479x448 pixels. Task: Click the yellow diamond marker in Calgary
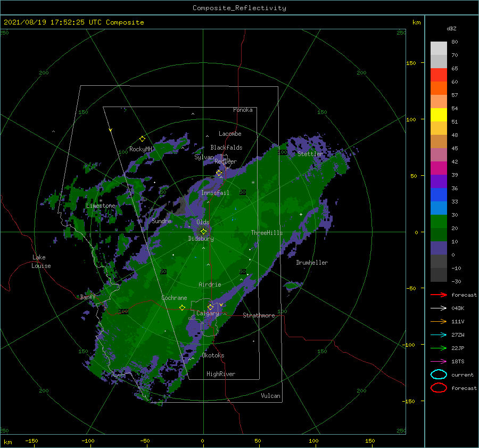(210, 307)
